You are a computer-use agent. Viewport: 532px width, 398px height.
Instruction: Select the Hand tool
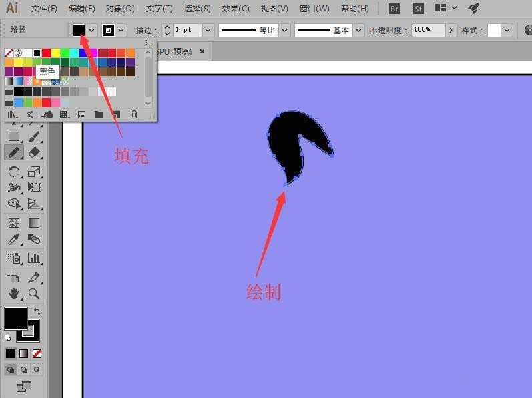coord(13,294)
